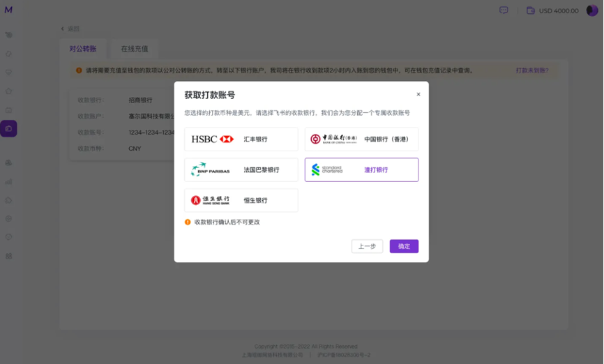Switch to the 对公转账 tab
The height and width of the screenshot is (364, 604).
click(83, 49)
